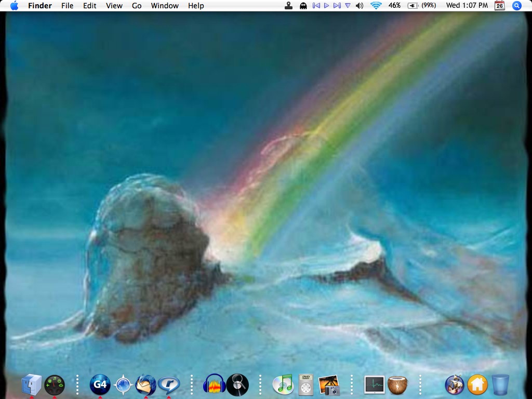This screenshot has width=532, height=399.
Task: Open the Window menu
Action: click(x=165, y=6)
